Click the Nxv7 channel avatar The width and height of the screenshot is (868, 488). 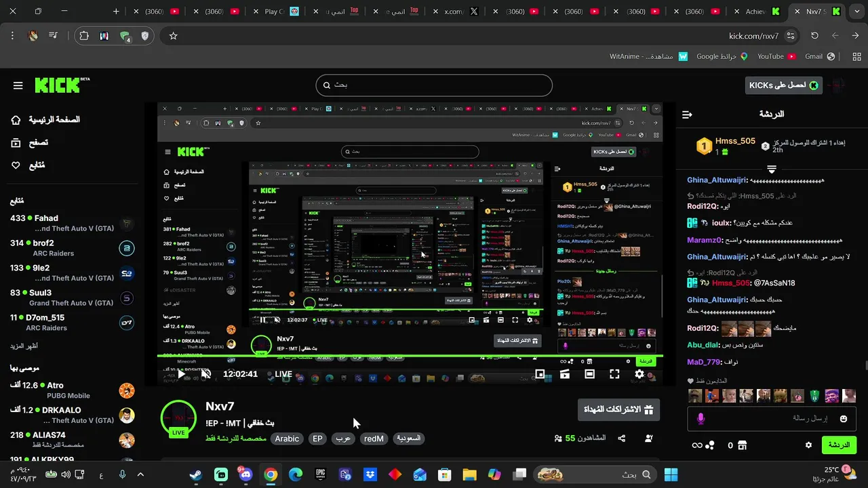178,418
